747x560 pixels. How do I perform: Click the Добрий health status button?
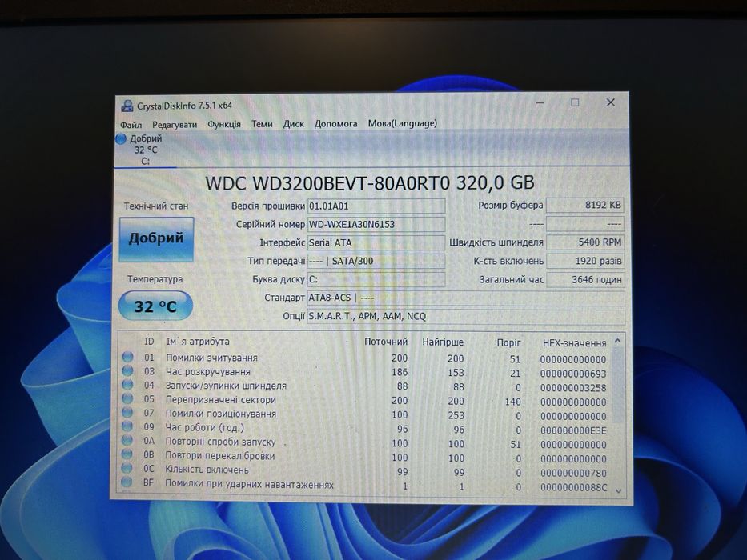click(156, 239)
